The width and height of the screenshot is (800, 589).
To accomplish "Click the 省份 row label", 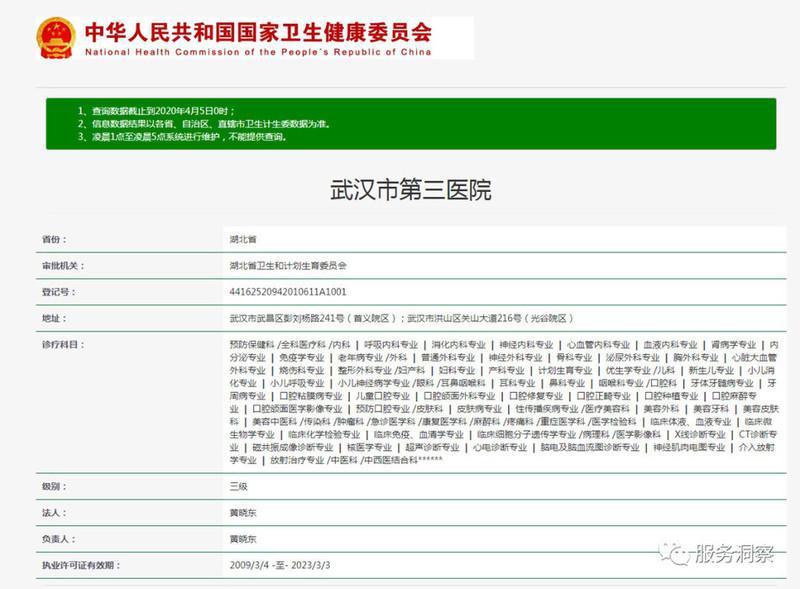I will coord(54,240).
